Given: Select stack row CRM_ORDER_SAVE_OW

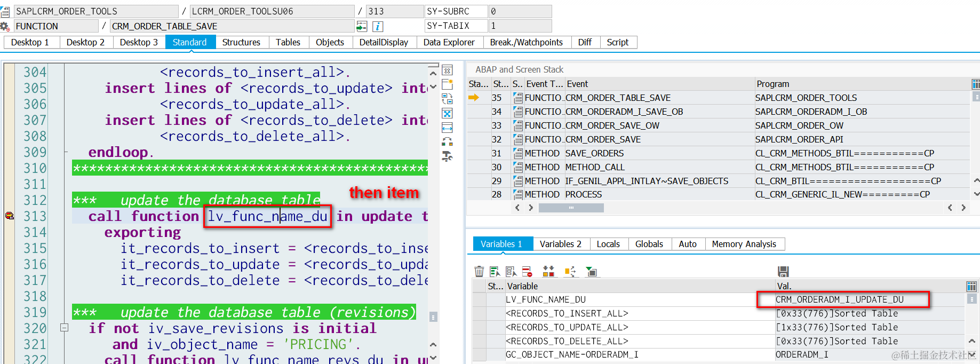Looking at the screenshot, I should coord(718,125).
